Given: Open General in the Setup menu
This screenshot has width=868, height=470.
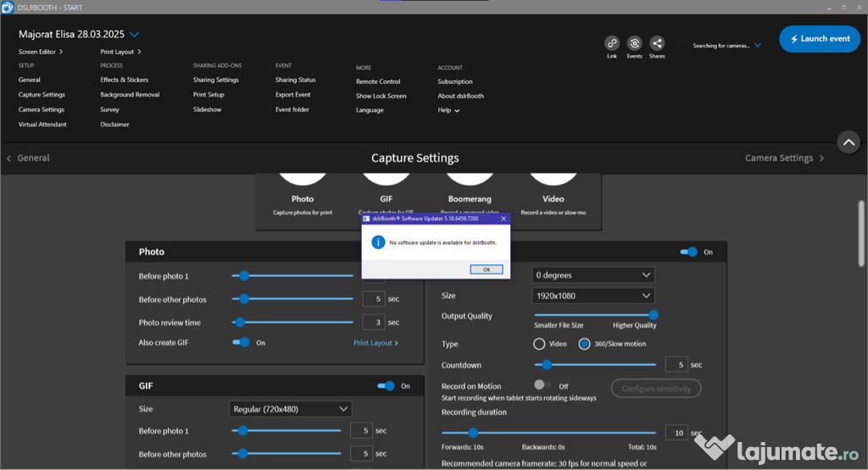Looking at the screenshot, I should 30,80.
